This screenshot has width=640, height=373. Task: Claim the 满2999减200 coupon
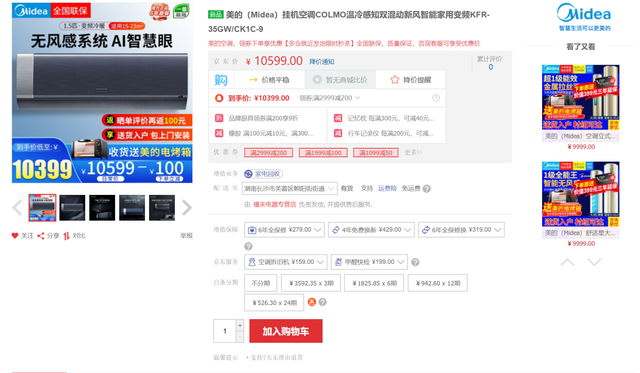click(269, 153)
